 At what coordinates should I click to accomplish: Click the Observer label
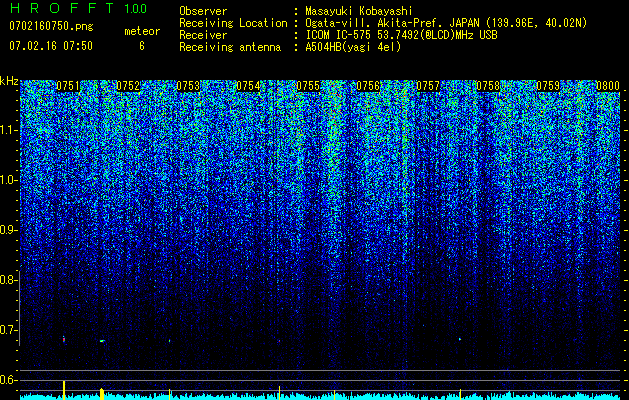point(203,11)
